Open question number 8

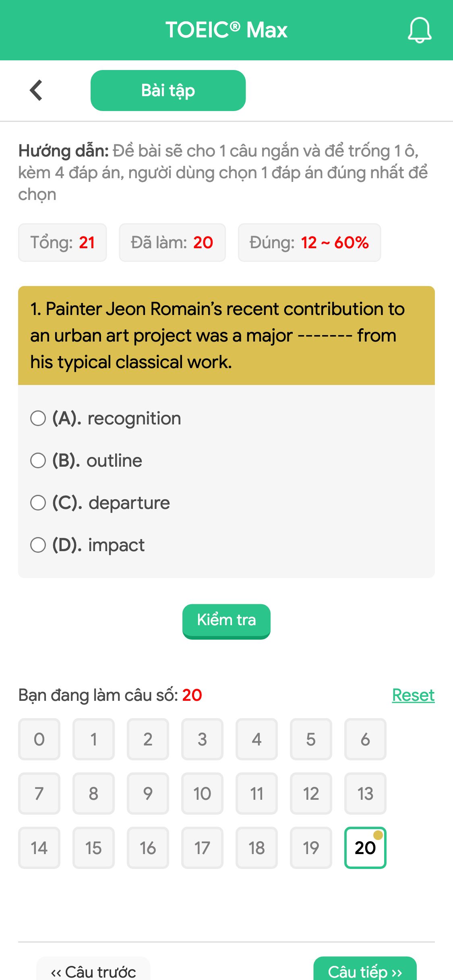93,794
